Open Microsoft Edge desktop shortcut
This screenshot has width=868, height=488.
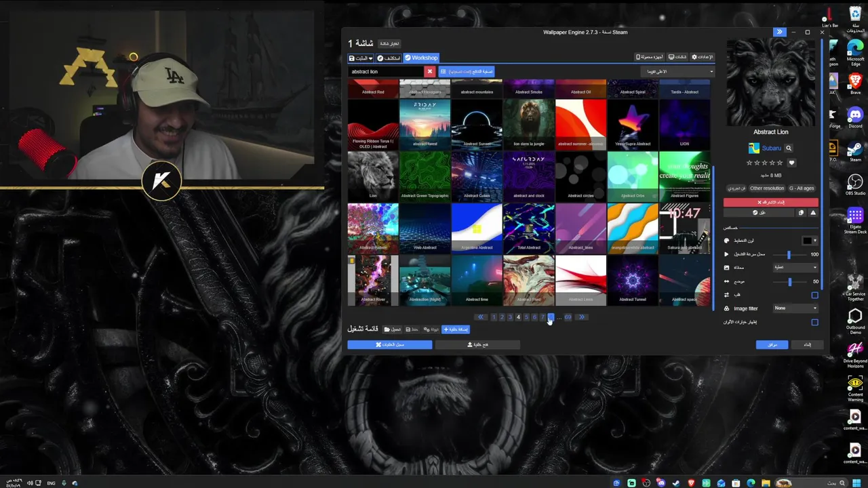(x=855, y=51)
